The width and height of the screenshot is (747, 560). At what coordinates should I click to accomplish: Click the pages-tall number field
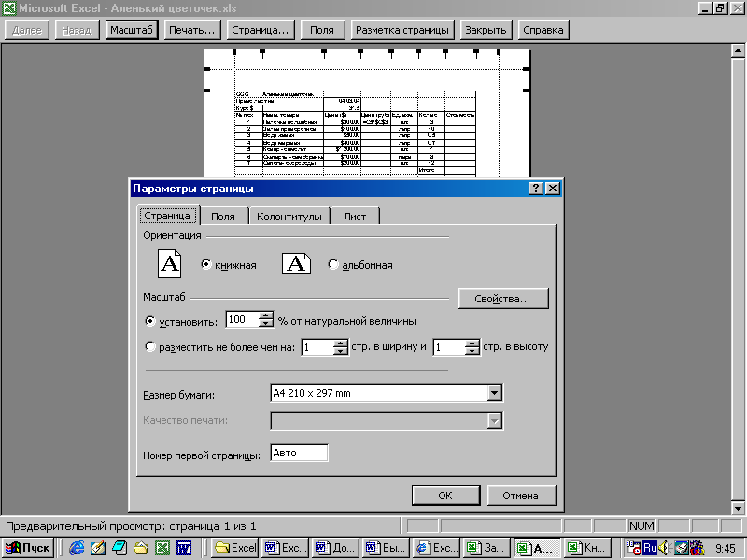(449, 347)
